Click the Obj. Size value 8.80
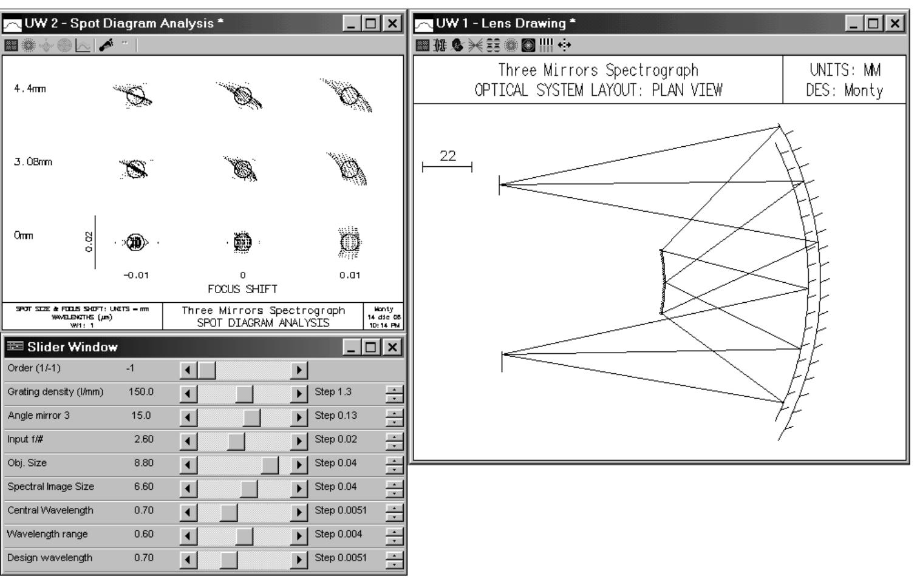This screenshot has width=917, height=588. [x=144, y=463]
